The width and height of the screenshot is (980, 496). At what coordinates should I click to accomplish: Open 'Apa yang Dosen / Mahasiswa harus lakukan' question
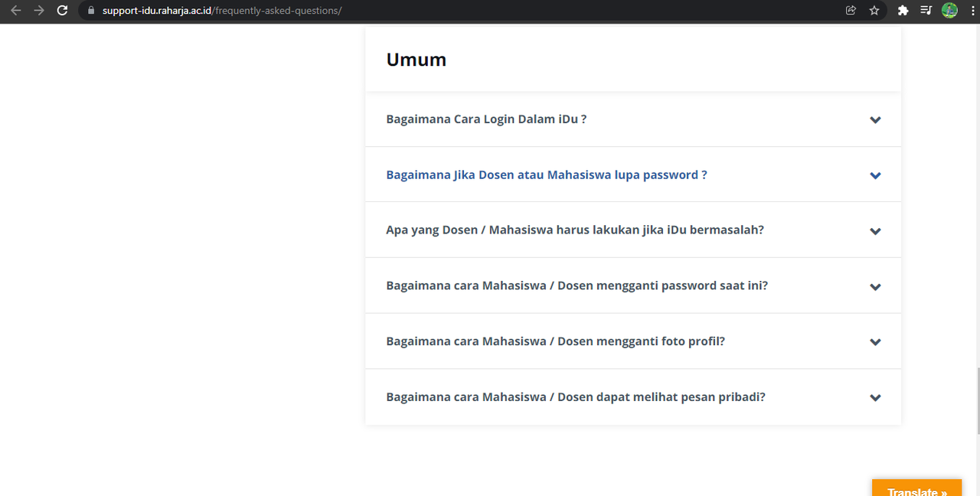(x=575, y=230)
